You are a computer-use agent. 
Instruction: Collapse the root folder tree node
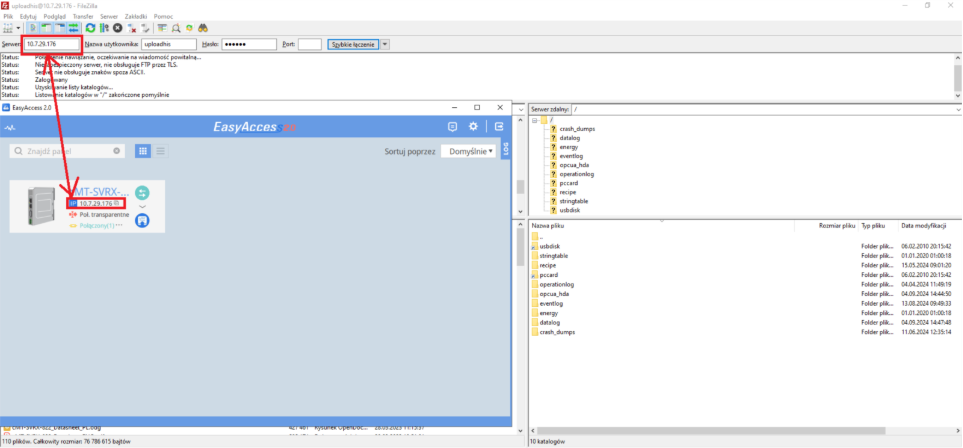pyautogui.click(x=535, y=120)
